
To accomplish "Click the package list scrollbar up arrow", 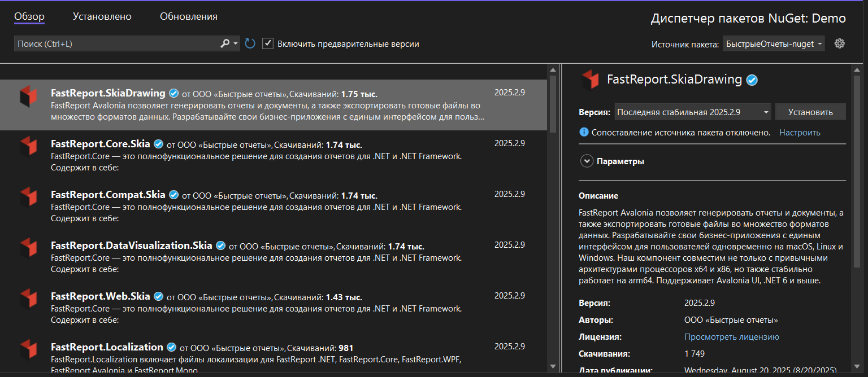I will click(552, 69).
